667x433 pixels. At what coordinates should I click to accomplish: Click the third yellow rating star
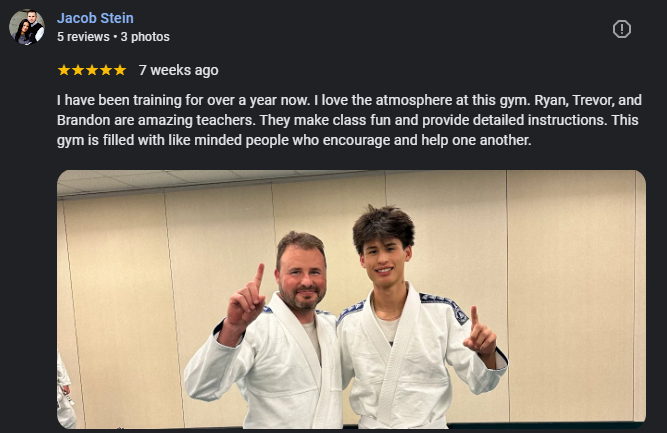point(92,70)
